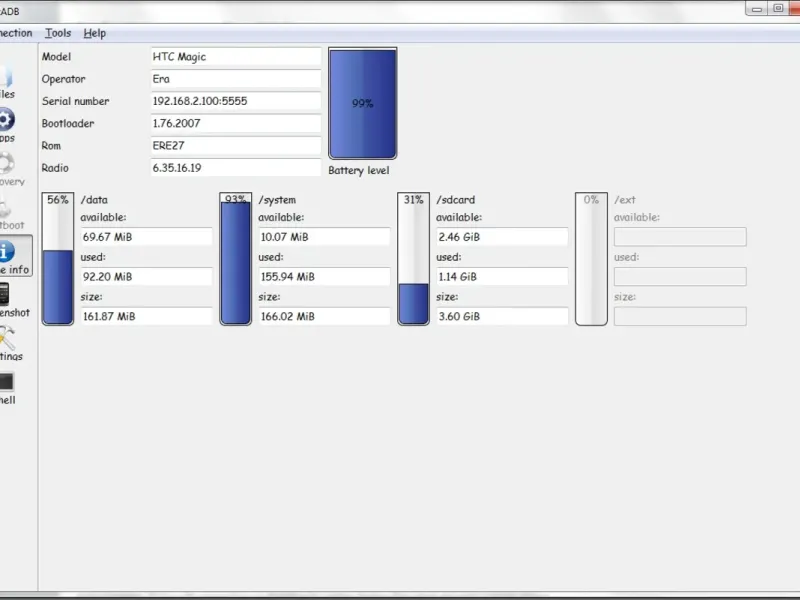This screenshot has width=800, height=600.
Task: Click the Serial number field 192.168.2.100:5555
Action: point(236,101)
